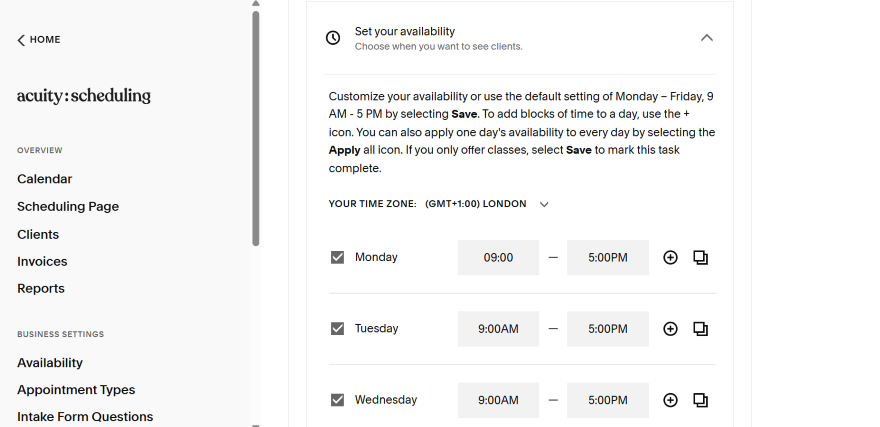This screenshot has width=880, height=427.
Task: Open Calendar in the sidebar
Action: 45,179
